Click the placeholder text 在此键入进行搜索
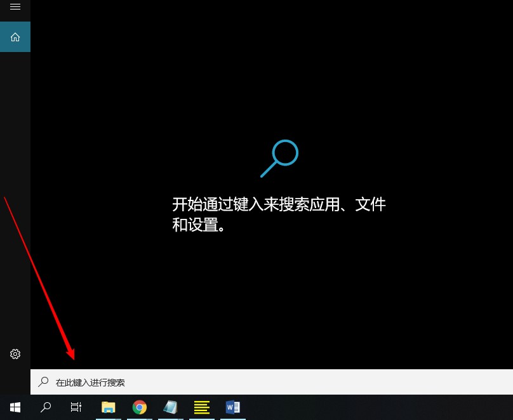 89,382
